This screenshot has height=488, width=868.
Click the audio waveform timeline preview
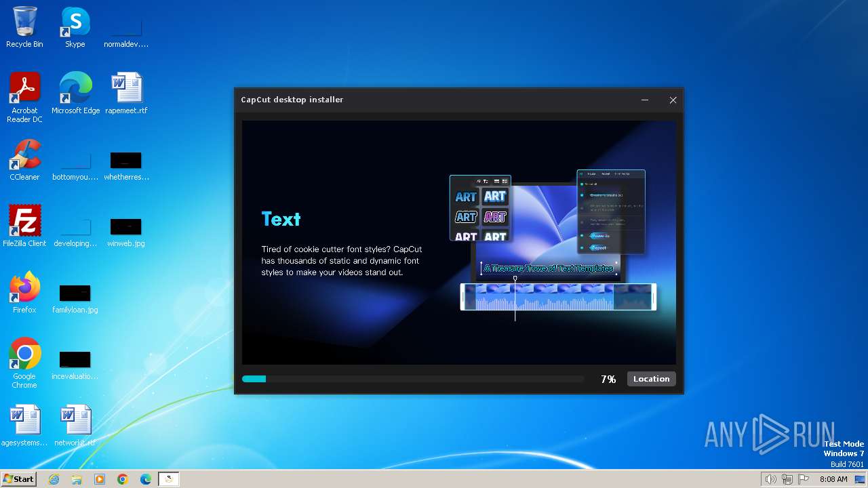pos(558,297)
